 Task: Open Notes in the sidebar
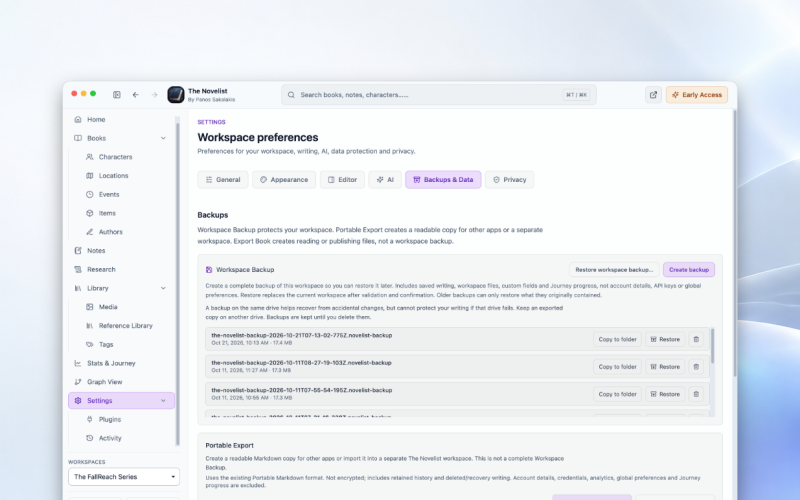pyautogui.click(x=121, y=251)
